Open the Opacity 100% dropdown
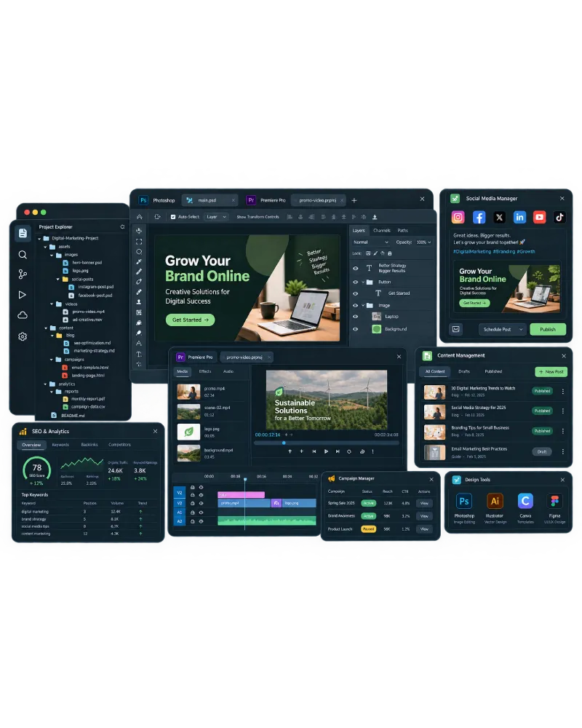The height and width of the screenshot is (728, 582). [423, 242]
